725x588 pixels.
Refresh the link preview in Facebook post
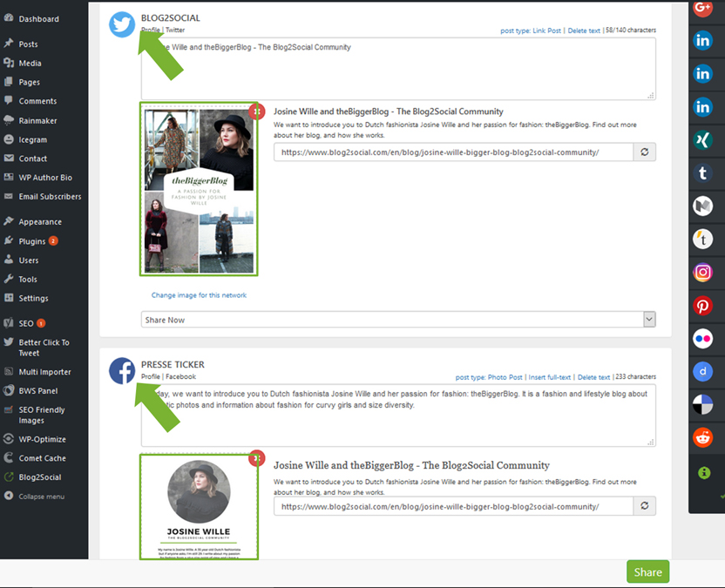click(x=644, y=506)
